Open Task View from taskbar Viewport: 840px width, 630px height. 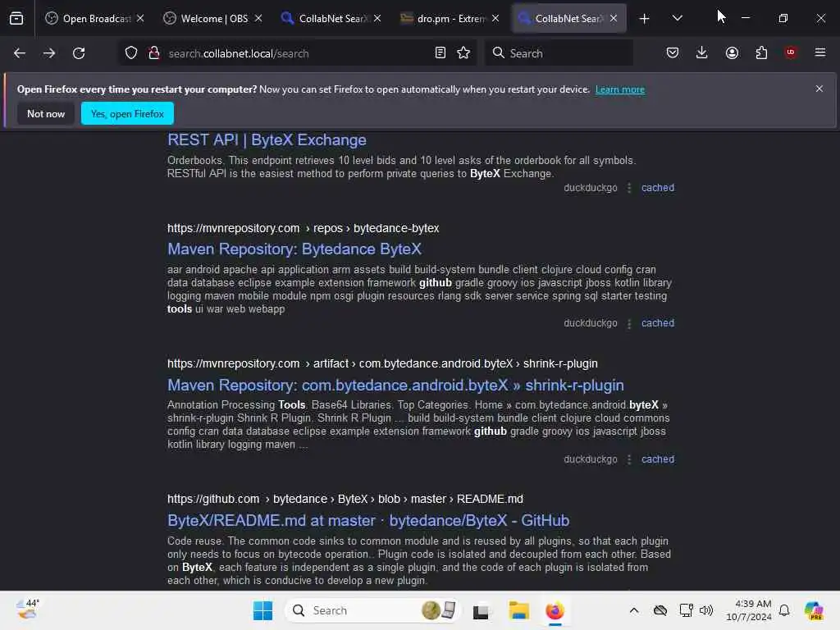(481, 610)
